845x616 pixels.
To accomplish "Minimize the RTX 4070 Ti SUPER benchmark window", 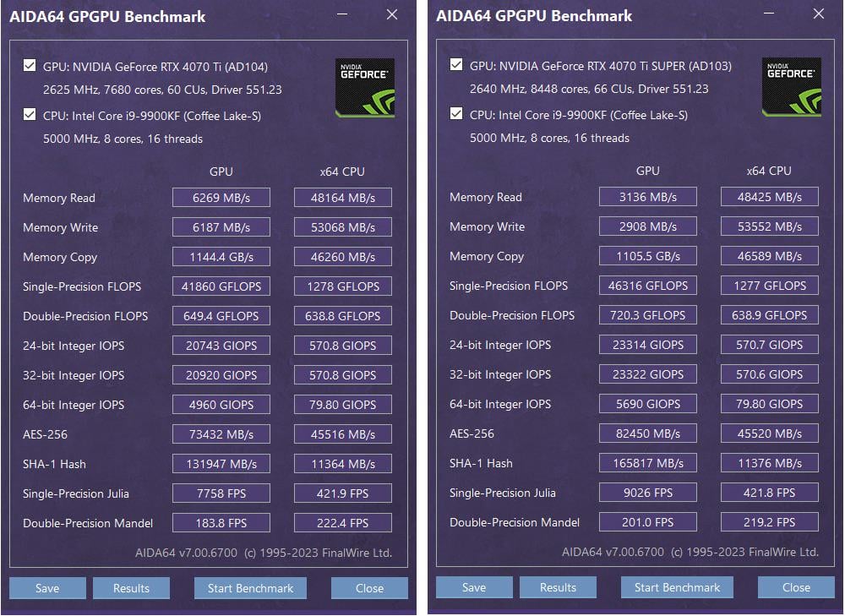I will pos(769,14).
